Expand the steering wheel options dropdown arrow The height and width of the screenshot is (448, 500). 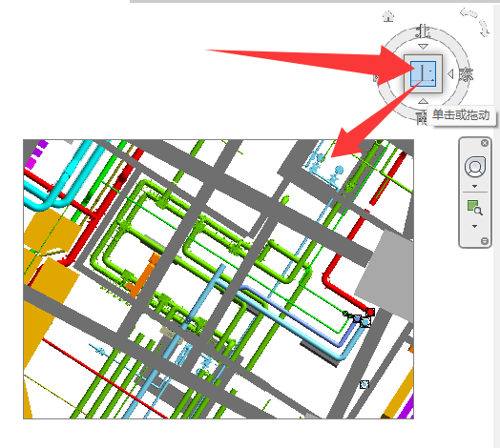click(x=475, y=186)
